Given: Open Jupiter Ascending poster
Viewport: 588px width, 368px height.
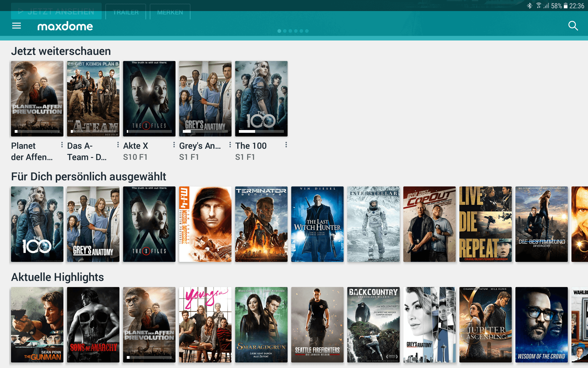Looking at the screenshot, I should point(485,325).
